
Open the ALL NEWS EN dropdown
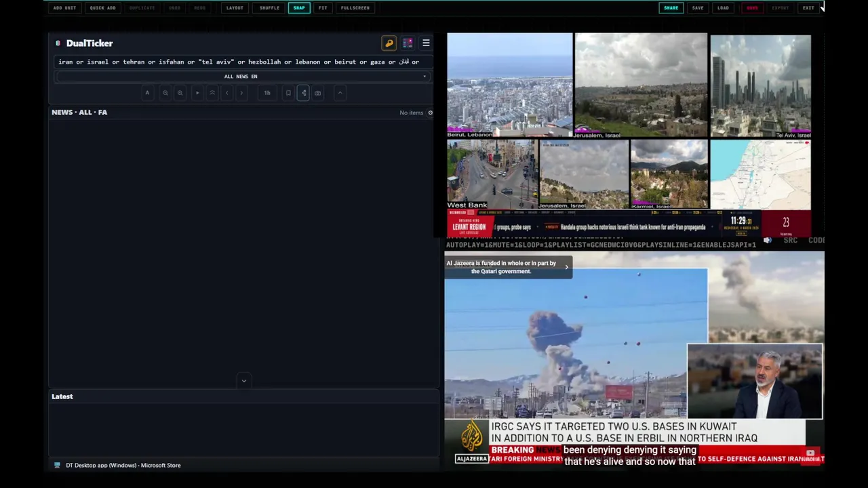(241, 77)
